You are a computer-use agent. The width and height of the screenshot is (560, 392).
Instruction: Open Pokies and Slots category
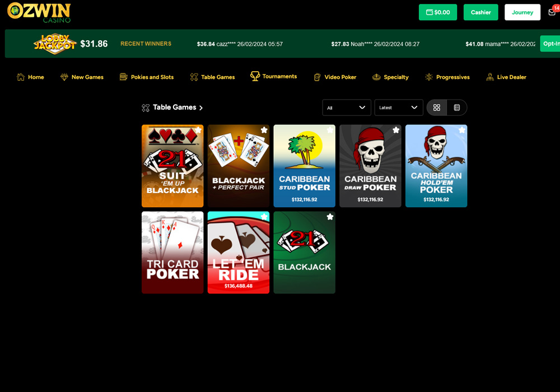146,77
